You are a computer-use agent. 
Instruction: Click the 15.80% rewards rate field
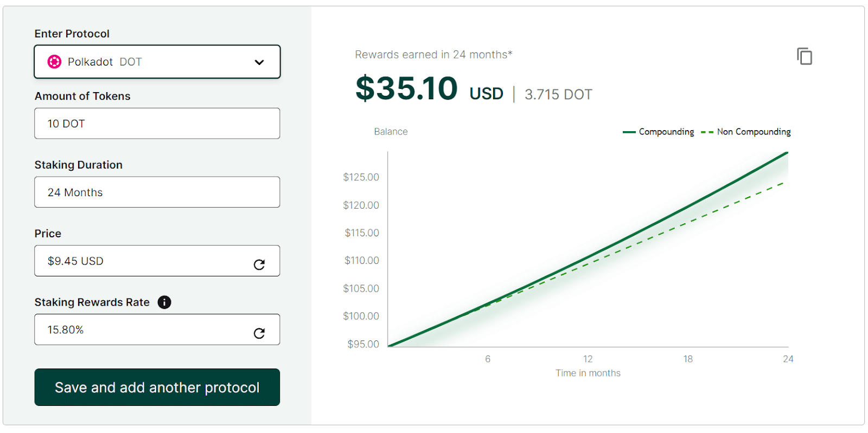pyautogui.click(x=157, y=329)
